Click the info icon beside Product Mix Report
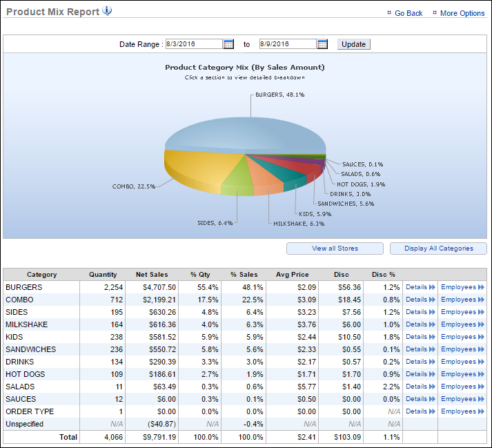 tap(108, 11)
